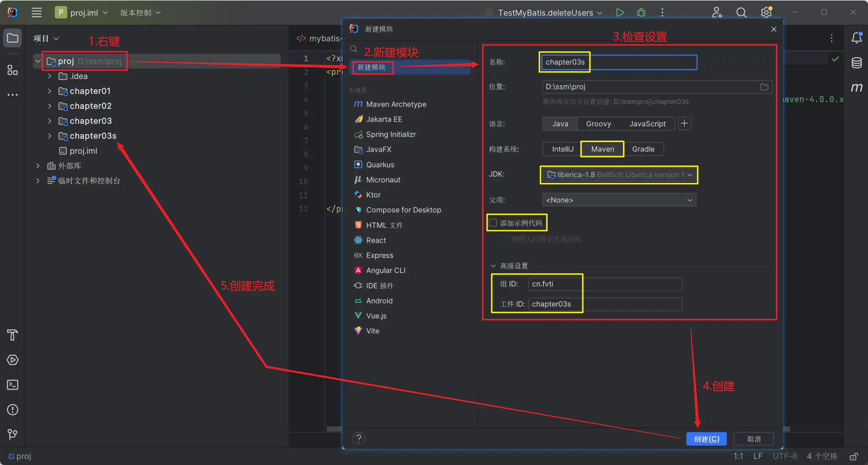Screen dimensions: 868x465
Task: Add another language plus button
Action: 684,123
